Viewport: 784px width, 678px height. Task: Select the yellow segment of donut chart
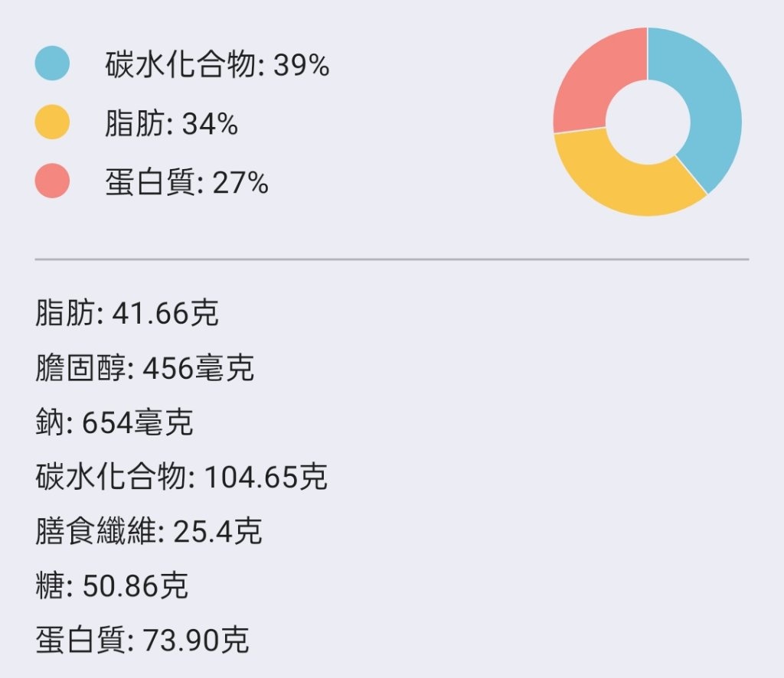[x=625, y=185]
